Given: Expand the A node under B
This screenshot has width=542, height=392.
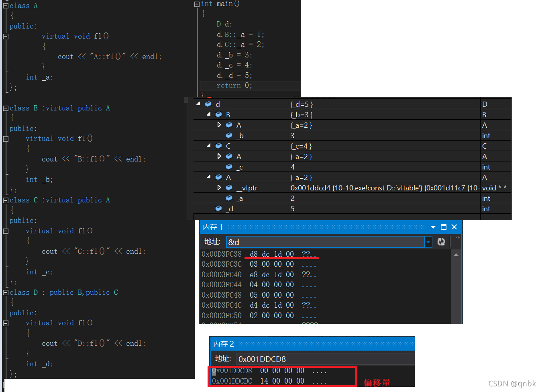Looking at the screenshot, I should [219, 125].
